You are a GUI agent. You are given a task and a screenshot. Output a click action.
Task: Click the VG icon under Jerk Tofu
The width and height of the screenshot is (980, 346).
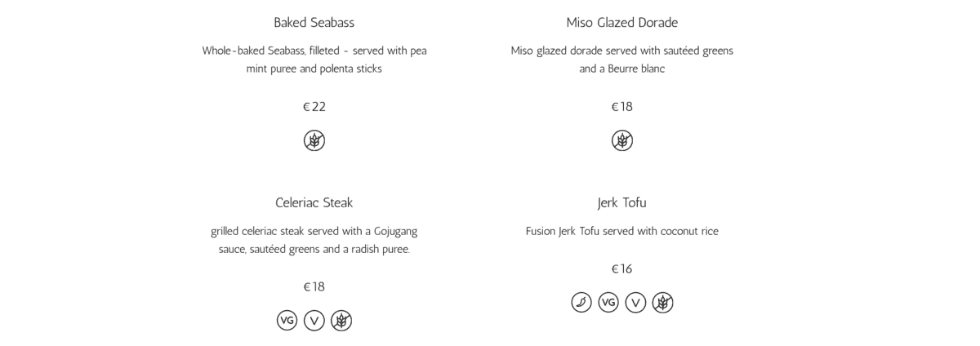pos(608,303)
